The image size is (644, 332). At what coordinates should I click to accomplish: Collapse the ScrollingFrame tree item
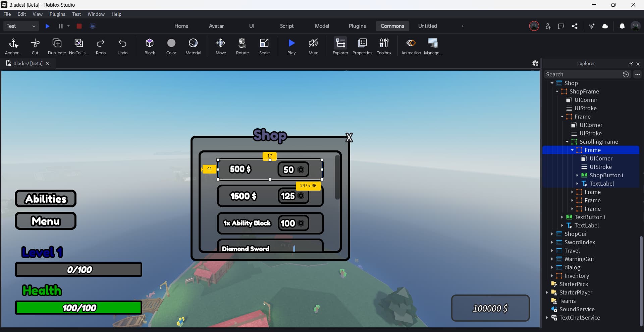point(567,142)
